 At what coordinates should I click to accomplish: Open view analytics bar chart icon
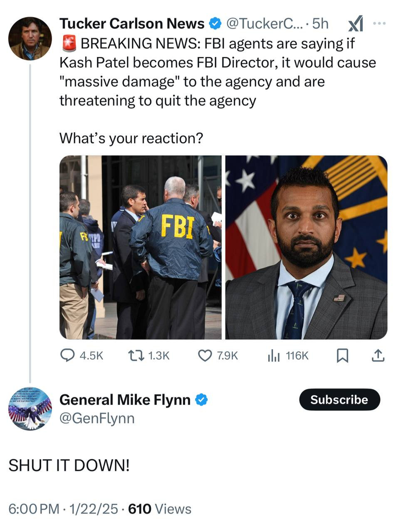[274, 355]
